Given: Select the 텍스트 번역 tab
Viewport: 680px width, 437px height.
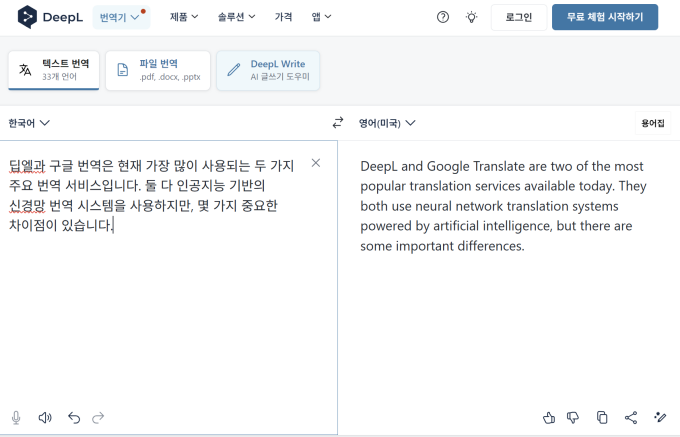Looking at the screenshot, I should 54,70.
